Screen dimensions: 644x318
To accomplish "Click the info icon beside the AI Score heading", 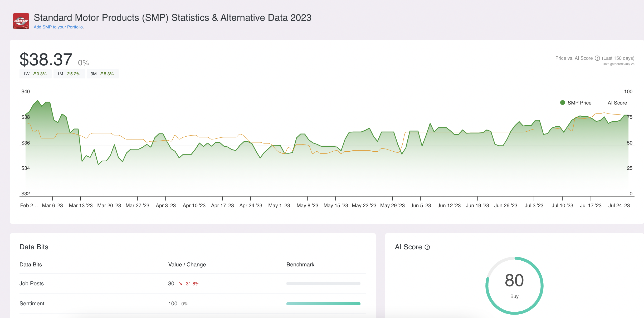I will click(427, 247).
